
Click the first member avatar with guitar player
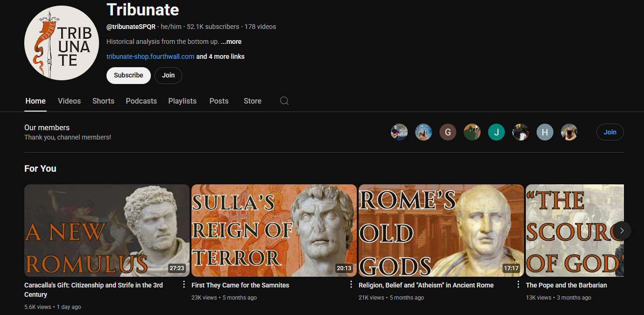399,132
